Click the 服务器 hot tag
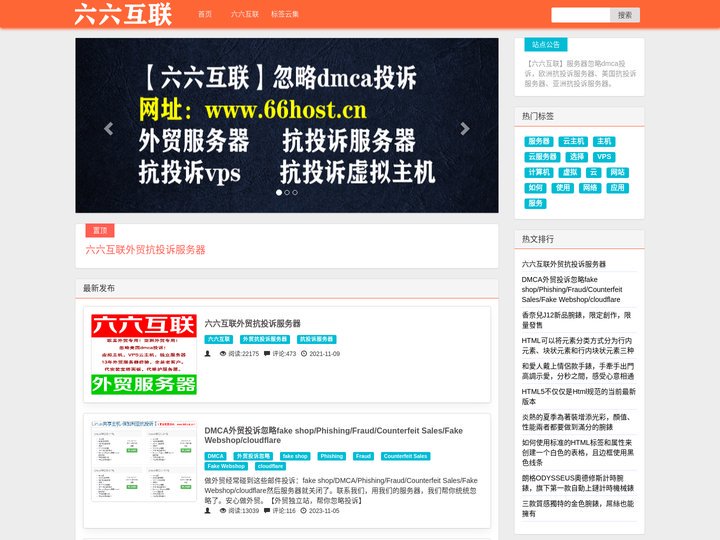 (x=539, y=141)
